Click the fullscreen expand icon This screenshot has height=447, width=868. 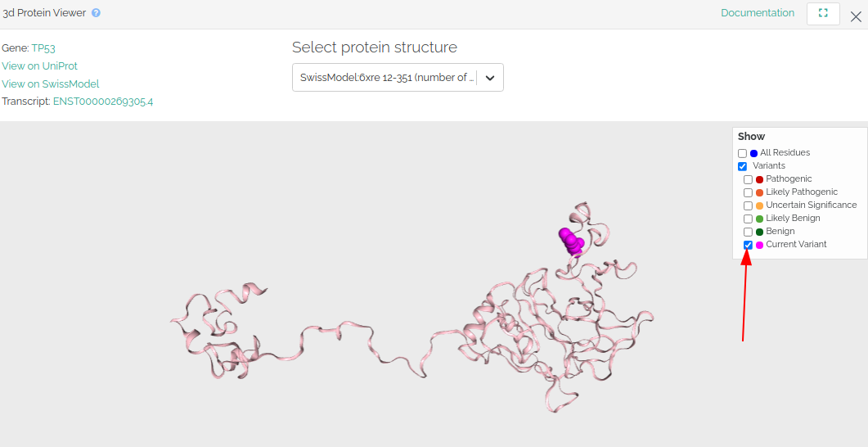[823, 13]
